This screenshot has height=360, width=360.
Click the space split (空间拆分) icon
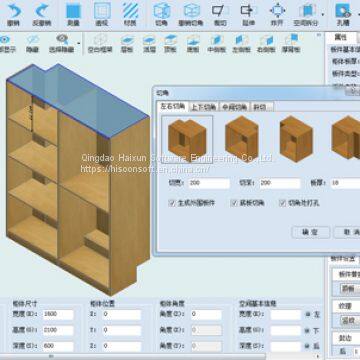[x=307, y=11]
